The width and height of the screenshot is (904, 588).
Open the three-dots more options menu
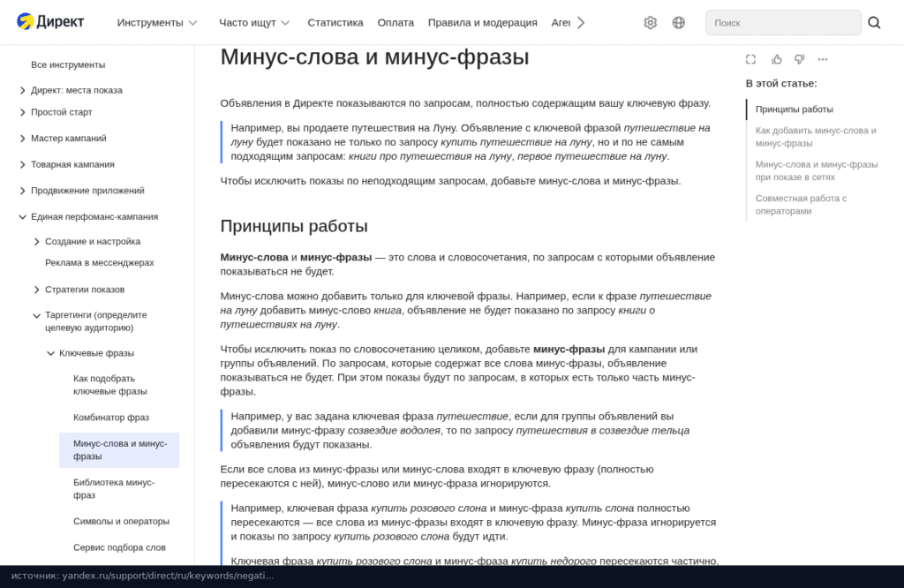click(x=823, y=59)
